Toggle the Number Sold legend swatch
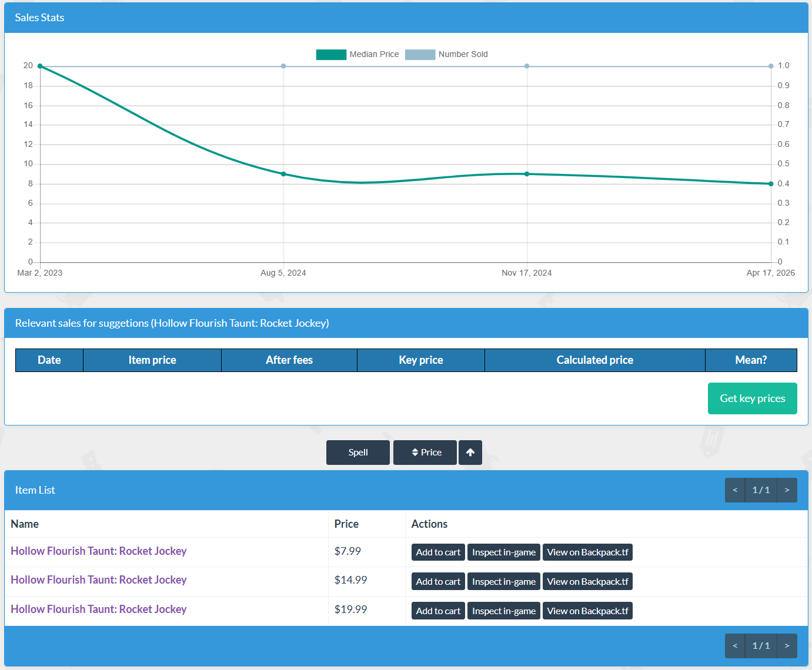 (x=420, y=55)
